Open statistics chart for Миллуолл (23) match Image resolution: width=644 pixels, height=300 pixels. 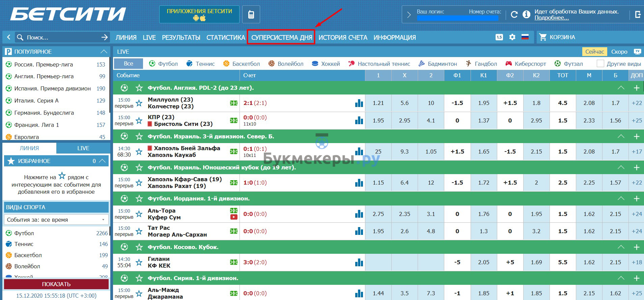359,103
